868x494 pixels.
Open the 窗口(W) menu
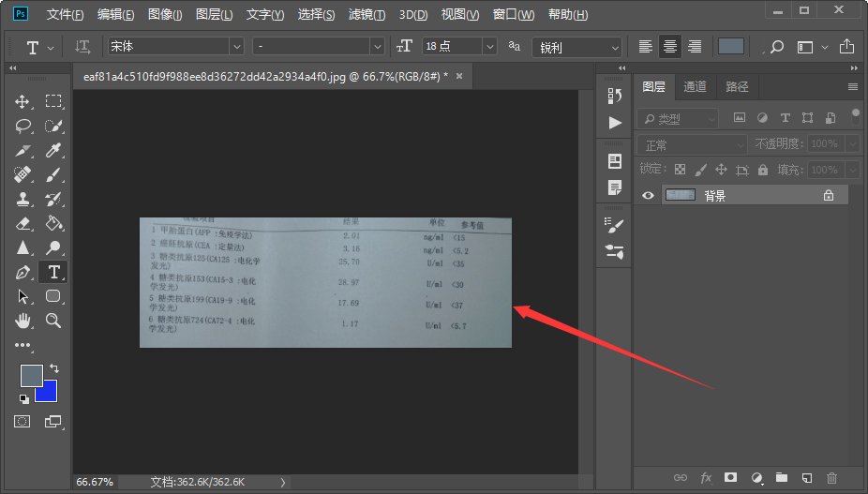click(514, 14)
